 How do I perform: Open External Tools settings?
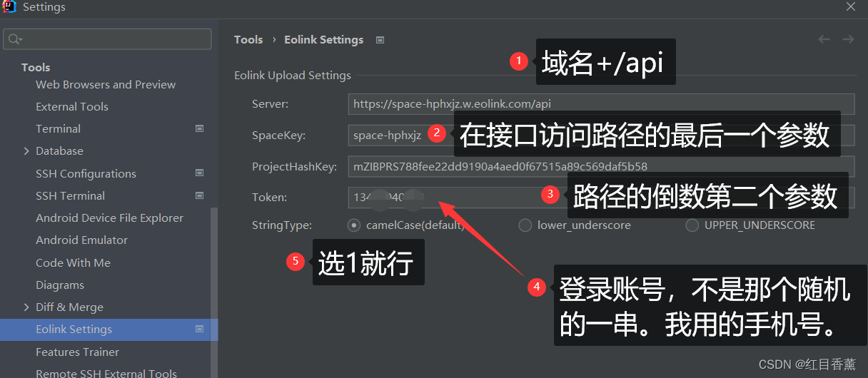72,106
